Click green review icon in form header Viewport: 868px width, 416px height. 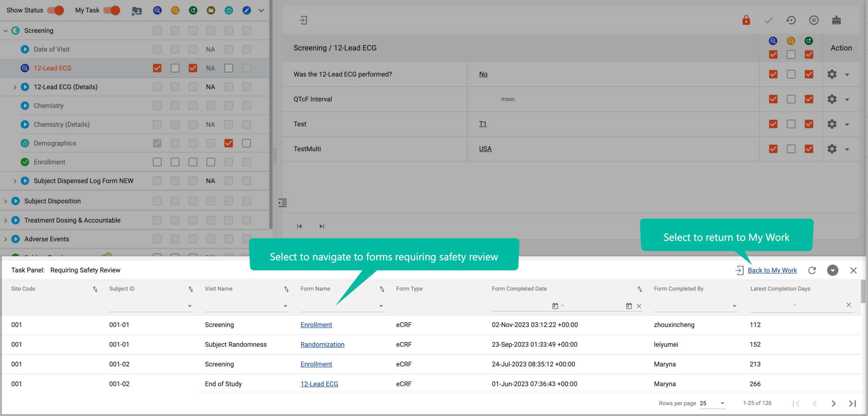pos(809,41)
